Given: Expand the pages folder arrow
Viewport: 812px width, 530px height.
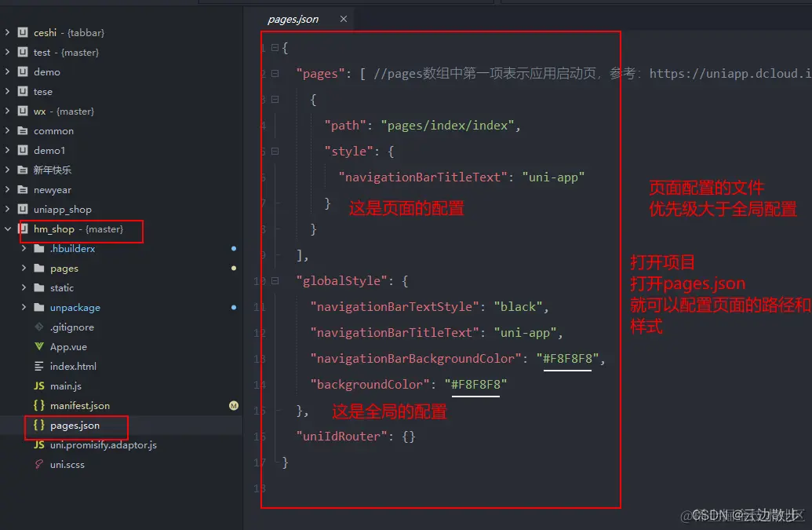Looking at the screenshot, I should [24, 268].
